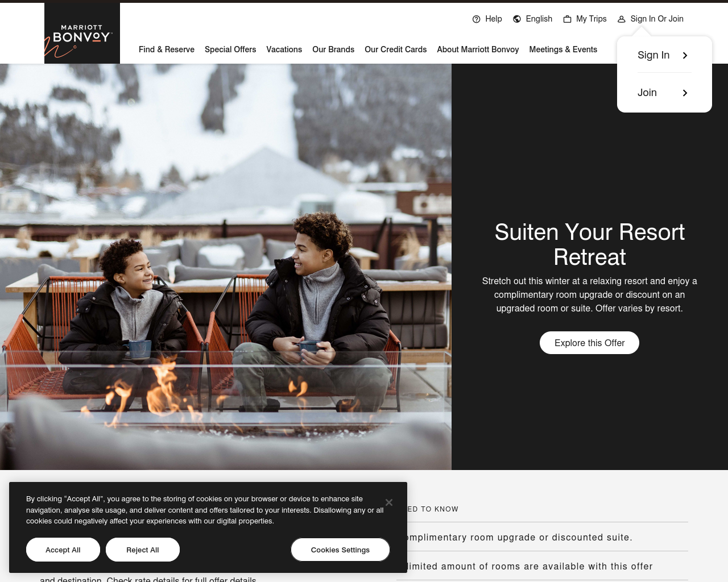Click the chevron next to Join

coord(685,93)
